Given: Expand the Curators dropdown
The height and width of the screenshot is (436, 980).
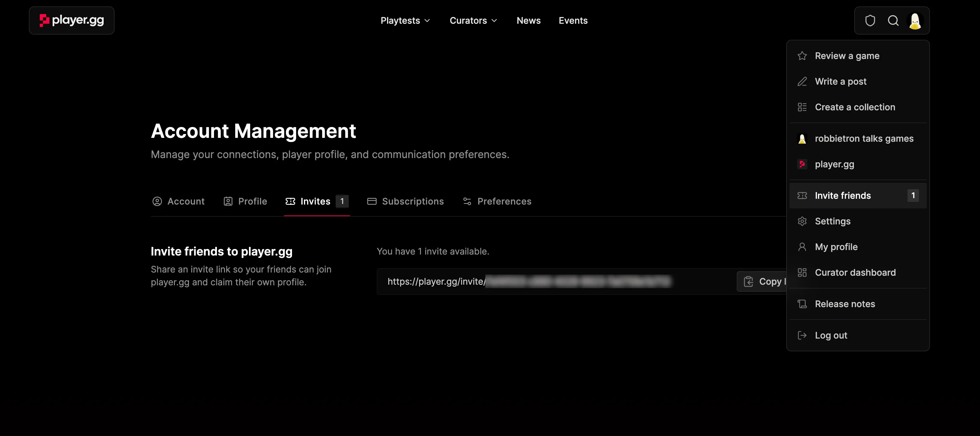Looking at the screenshot, I should (473, 21).
